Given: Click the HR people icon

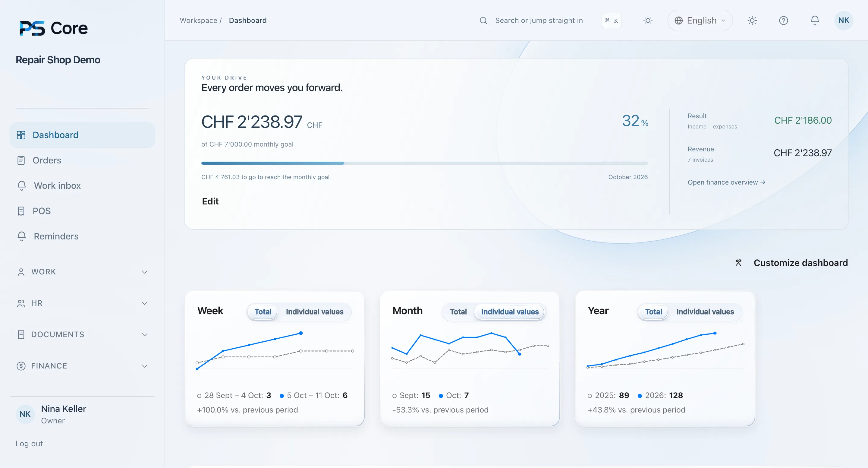Looking at the screenshot, I should click(21, 303).
